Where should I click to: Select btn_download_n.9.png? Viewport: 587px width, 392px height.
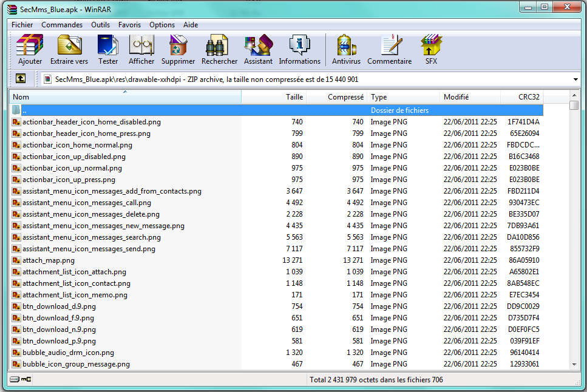[x=59, y=329]
